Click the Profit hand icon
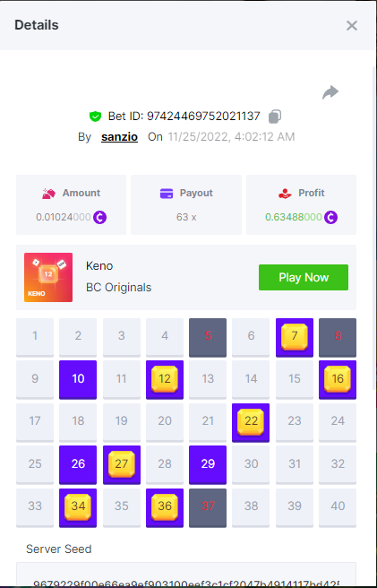Screen dimensions: 377x588 (x=285, y=193)
